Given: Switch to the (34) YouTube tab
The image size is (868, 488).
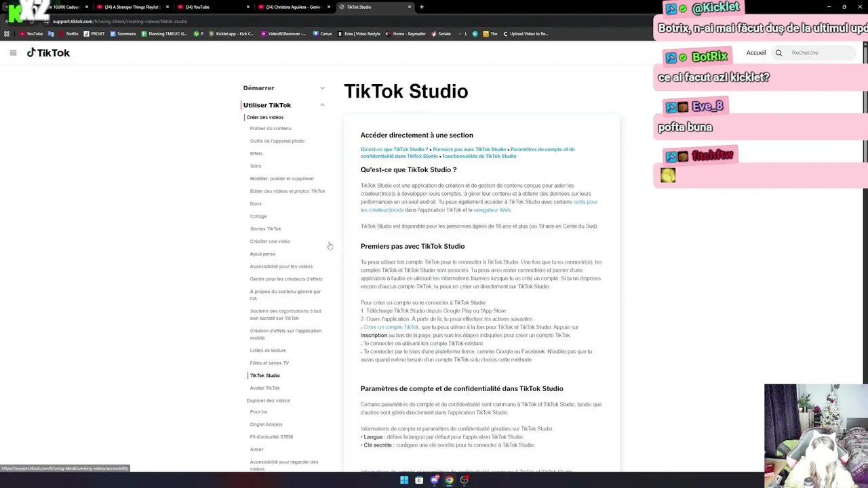Looking at the screenshot, I should click(212, 7).
